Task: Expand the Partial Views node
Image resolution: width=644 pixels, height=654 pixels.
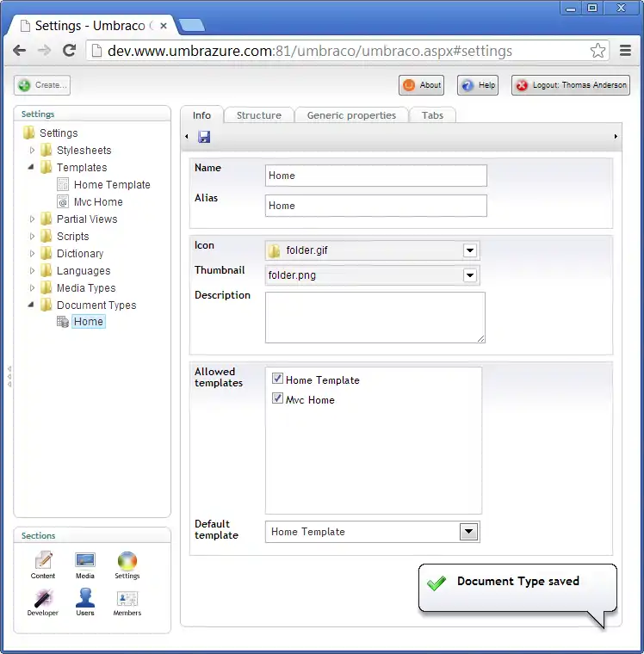Action: (x=32, y=219)
